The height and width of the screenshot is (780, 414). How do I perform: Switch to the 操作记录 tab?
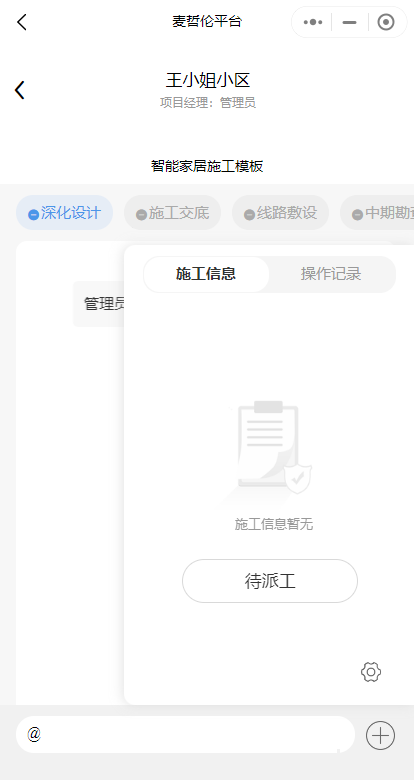point(331,274)
